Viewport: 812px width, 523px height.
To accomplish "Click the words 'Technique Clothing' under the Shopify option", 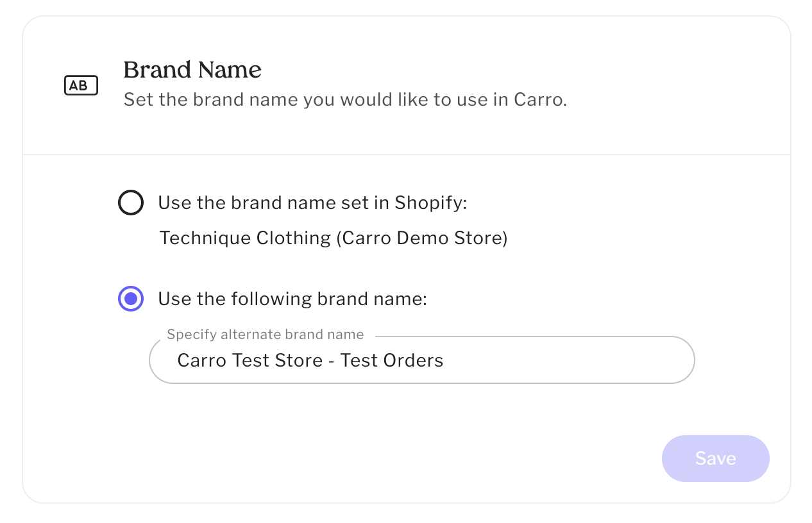I will [245, 238].
